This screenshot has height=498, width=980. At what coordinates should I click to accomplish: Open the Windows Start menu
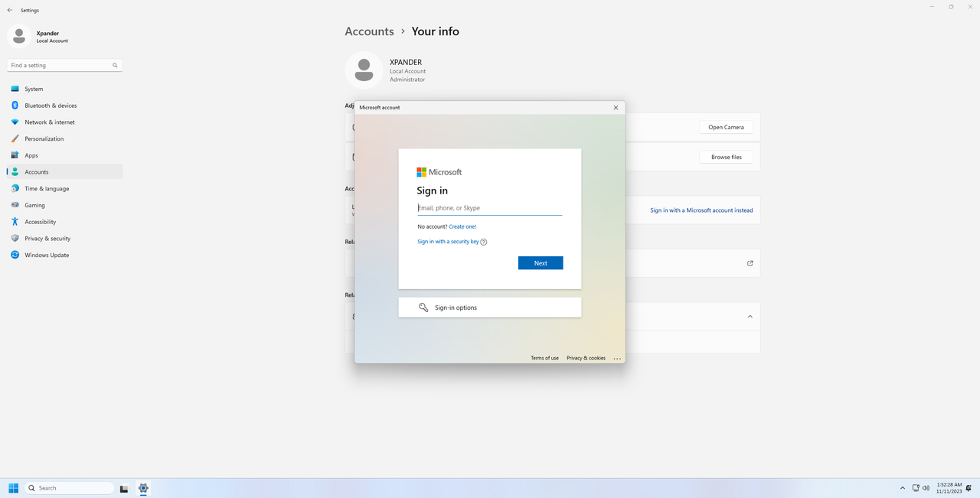click(13, 488)
